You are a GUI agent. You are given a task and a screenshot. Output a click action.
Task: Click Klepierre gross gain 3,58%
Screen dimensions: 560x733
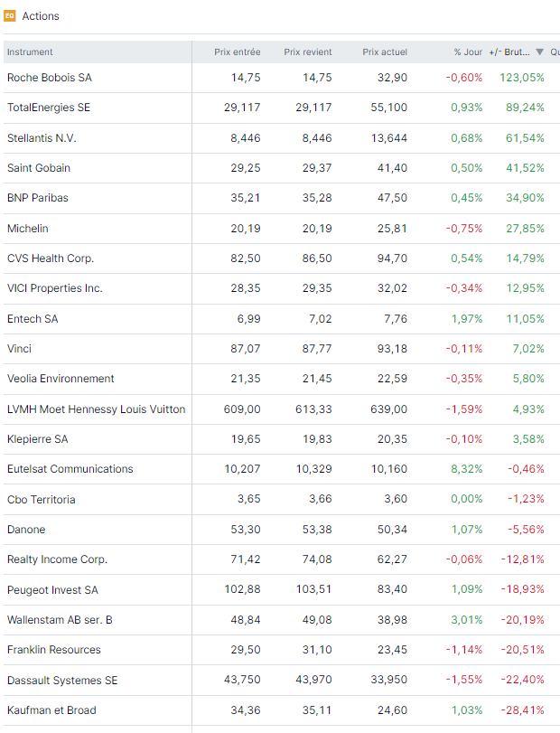coord(528,439)
